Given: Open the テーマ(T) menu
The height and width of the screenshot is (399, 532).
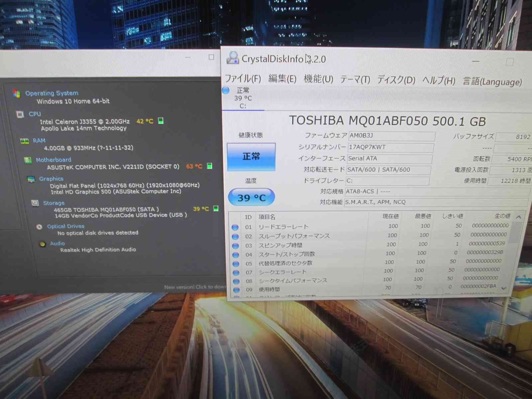Looking at the screenshot, I should 355,79.
